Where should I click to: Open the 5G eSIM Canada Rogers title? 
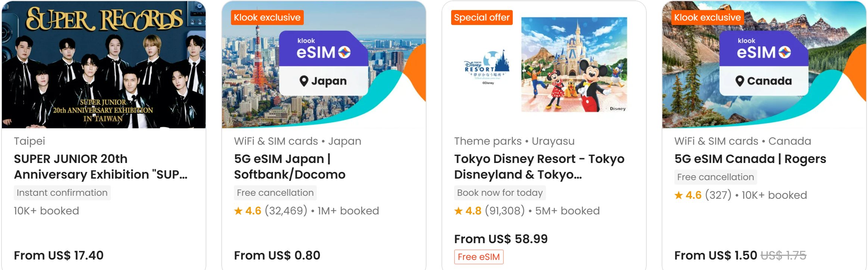tap(750, 159)
